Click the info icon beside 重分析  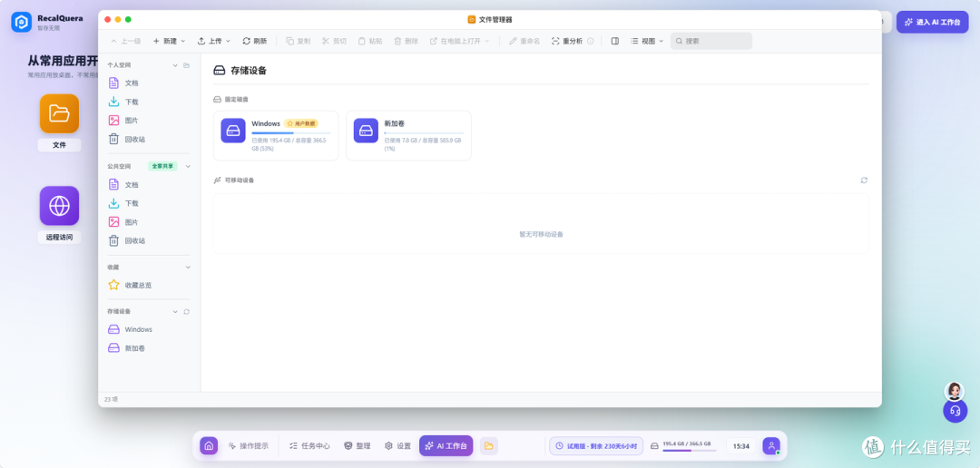[591, 41]
